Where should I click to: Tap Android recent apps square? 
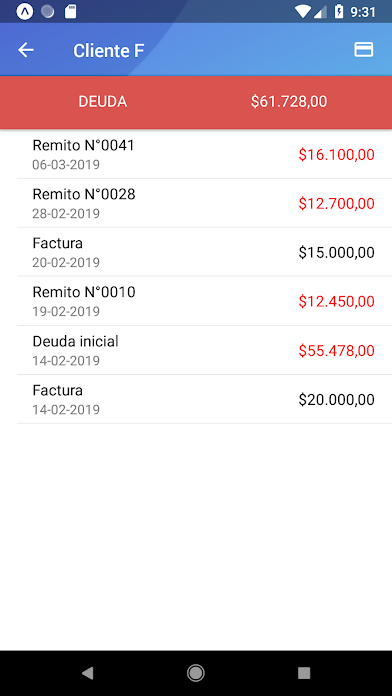click(304, 673)
